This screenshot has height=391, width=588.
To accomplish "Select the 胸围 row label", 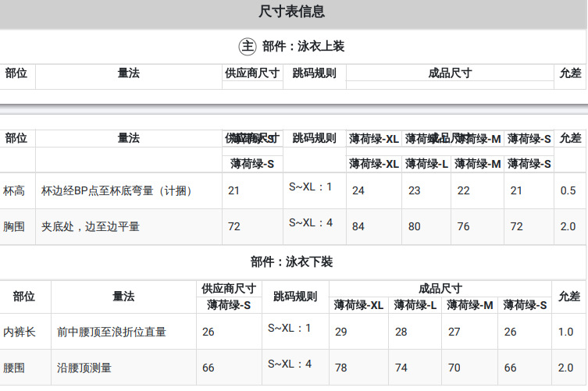I will point(14,227).
